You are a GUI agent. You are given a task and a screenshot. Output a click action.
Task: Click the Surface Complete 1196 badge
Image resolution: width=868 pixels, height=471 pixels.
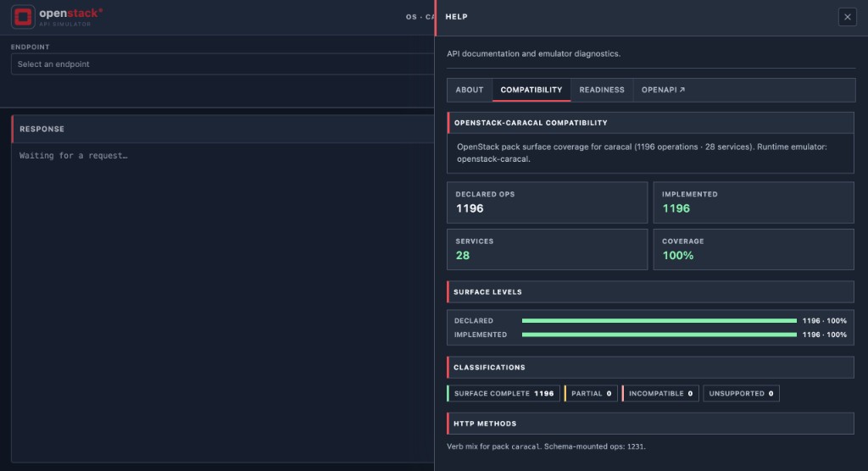(504, 394)
